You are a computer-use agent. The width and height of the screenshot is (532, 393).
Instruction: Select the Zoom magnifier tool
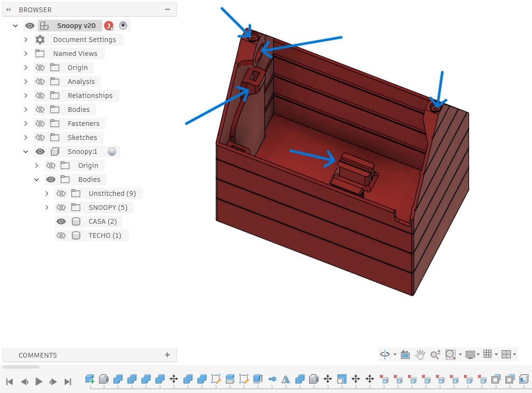(435, 355)
